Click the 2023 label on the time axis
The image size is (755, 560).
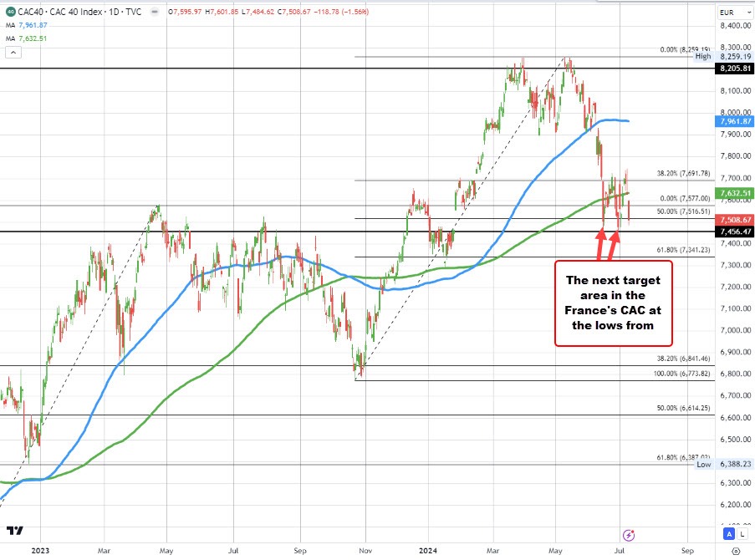point(40,550)
